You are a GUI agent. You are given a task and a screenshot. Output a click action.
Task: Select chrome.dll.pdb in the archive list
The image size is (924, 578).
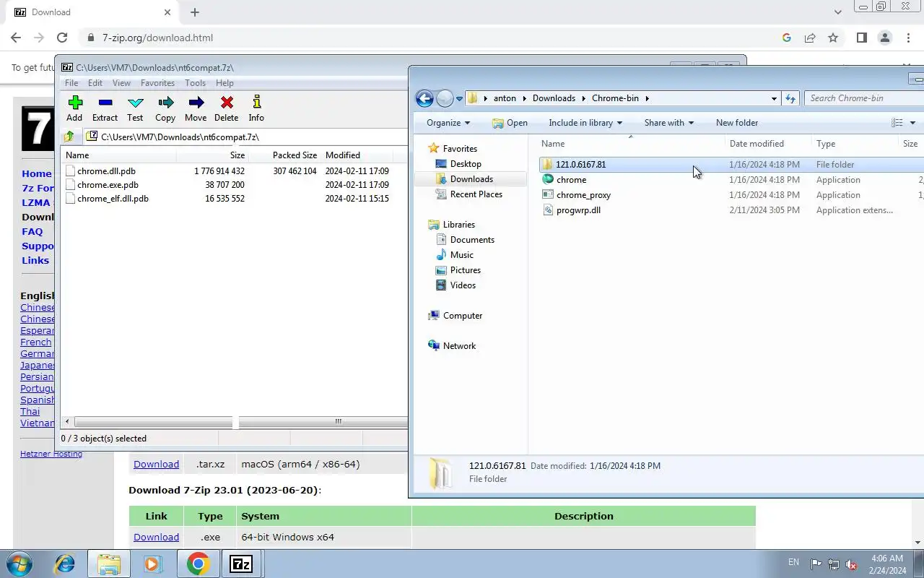[106, 171]
